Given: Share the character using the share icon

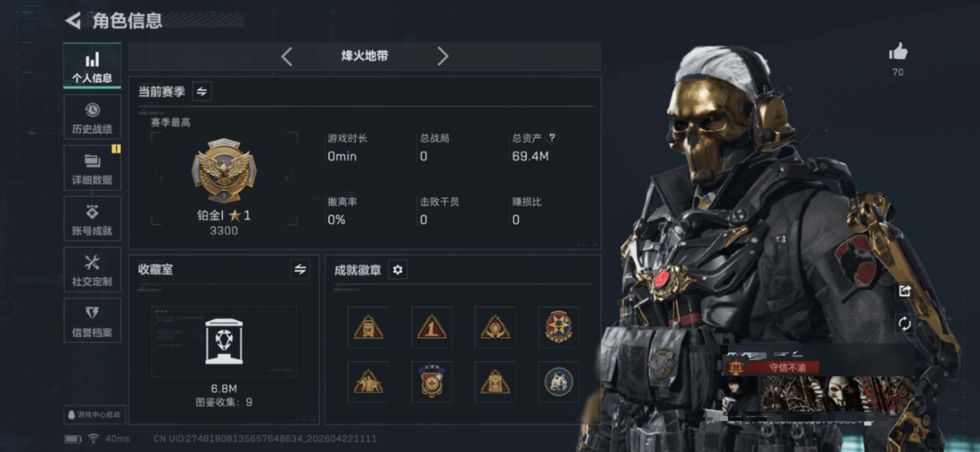Looking at the screenshot, I should pos(905,291).
